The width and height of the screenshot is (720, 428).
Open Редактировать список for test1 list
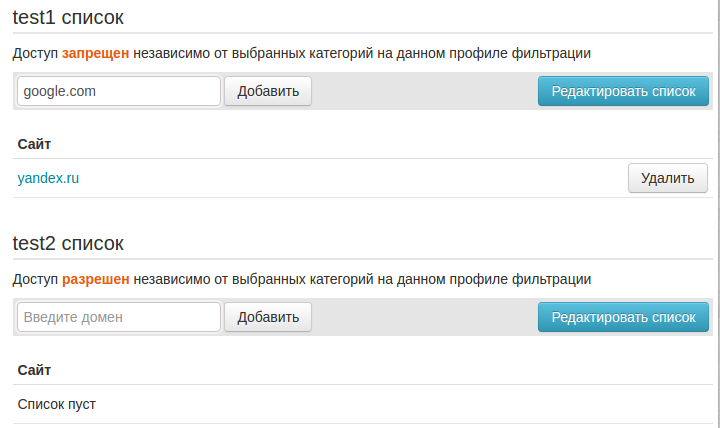(x=623, y=91)
